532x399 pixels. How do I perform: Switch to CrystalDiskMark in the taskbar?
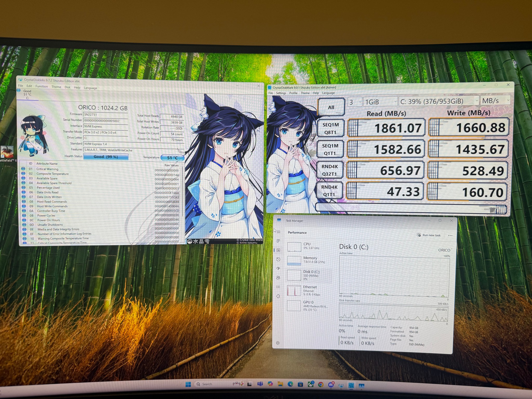351,385
